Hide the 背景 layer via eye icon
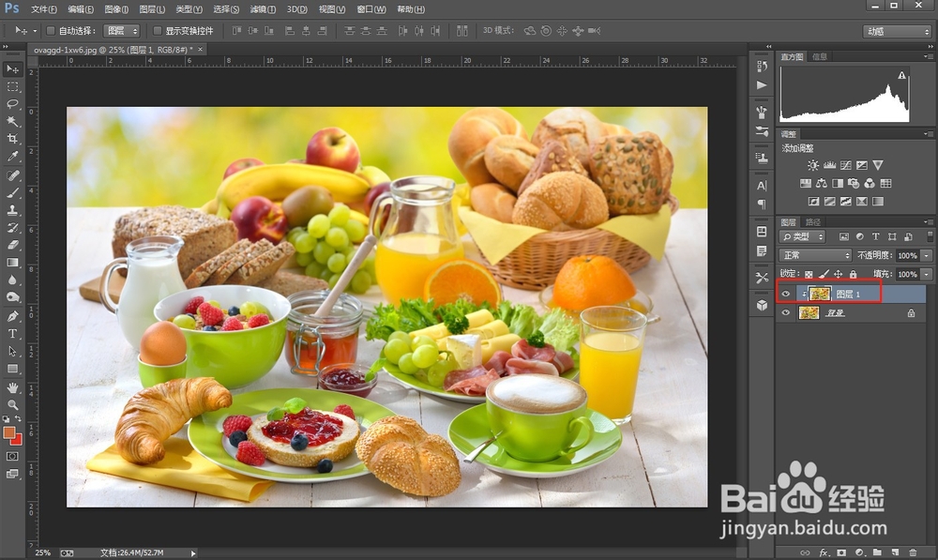Image resolution: width=938 pixels, height=560 pixels. coord(786,312)
